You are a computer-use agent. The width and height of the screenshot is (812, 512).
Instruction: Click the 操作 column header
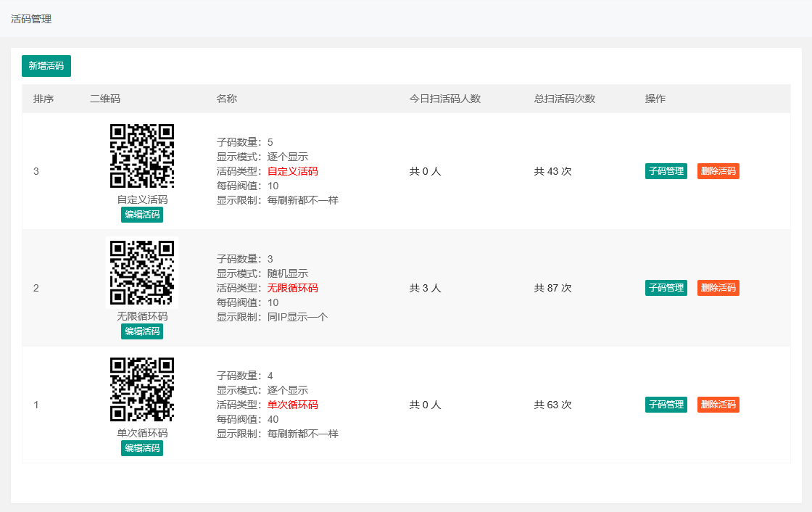click(x=655, y=99)
